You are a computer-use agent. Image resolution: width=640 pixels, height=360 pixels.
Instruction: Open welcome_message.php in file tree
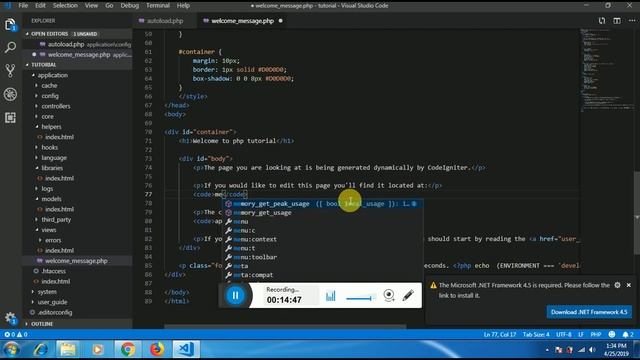(76, 260)
